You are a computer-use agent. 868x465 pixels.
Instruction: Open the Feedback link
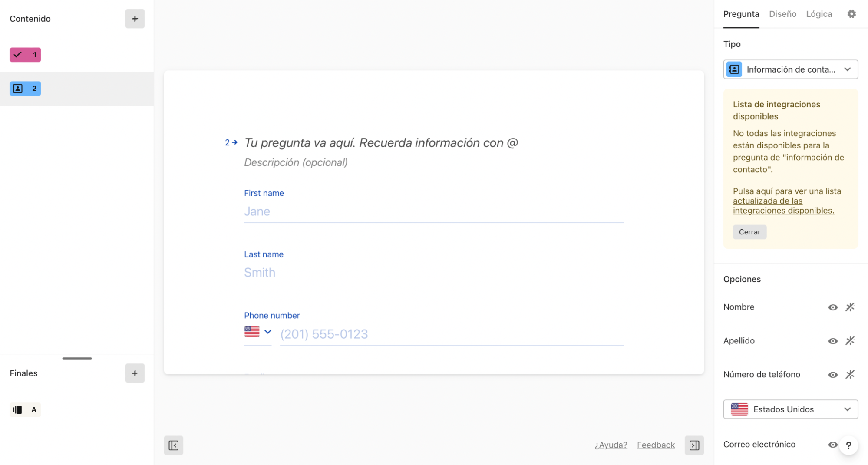pos(656,445)
